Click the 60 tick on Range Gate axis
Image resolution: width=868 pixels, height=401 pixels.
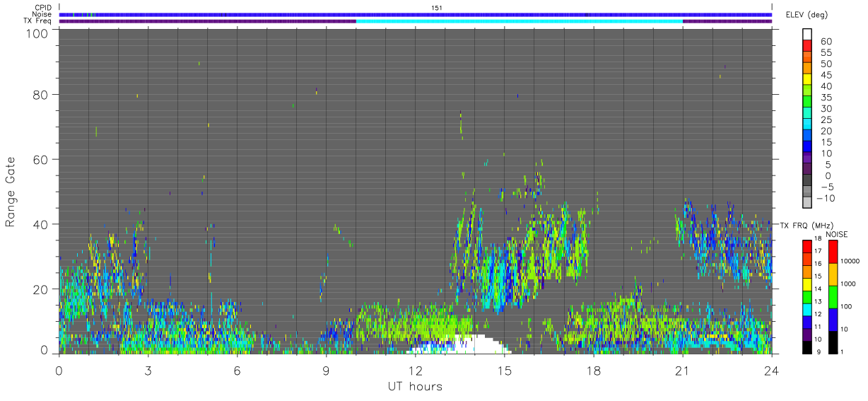click(40, 159)
